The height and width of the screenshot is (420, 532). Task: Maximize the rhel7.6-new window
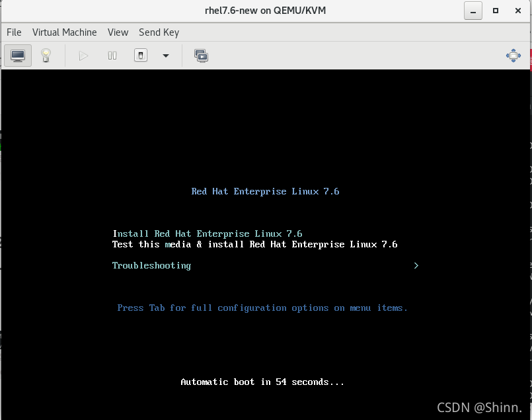coord(496,11)
